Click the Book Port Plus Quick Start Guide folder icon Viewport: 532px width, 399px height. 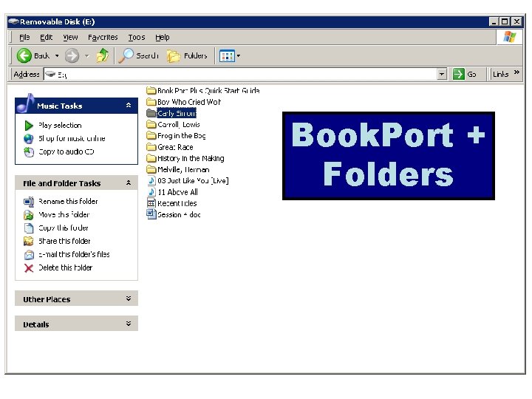pos(151,91)
